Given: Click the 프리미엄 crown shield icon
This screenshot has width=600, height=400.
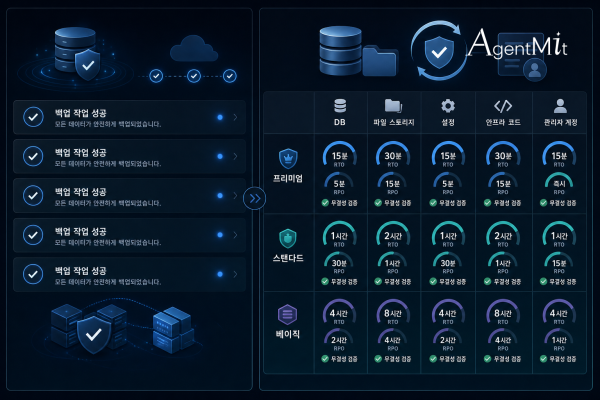Looking at the screenshot, I should point(288,158).
